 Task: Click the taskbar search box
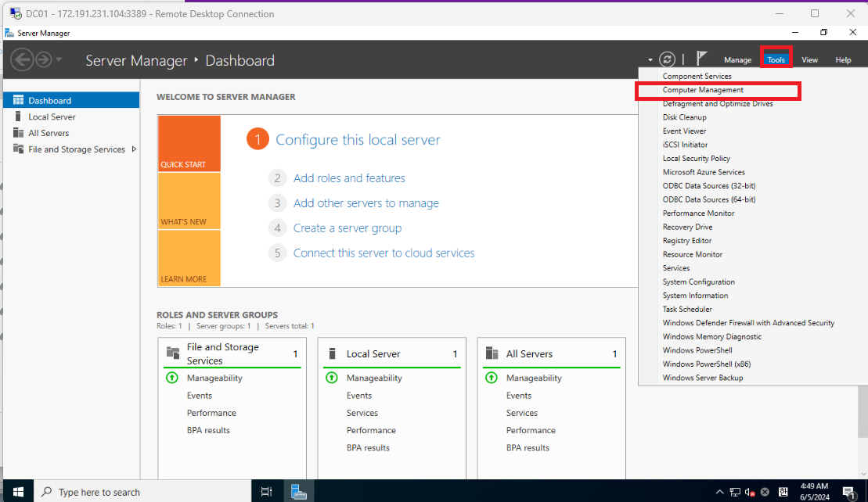coord(142,492)
